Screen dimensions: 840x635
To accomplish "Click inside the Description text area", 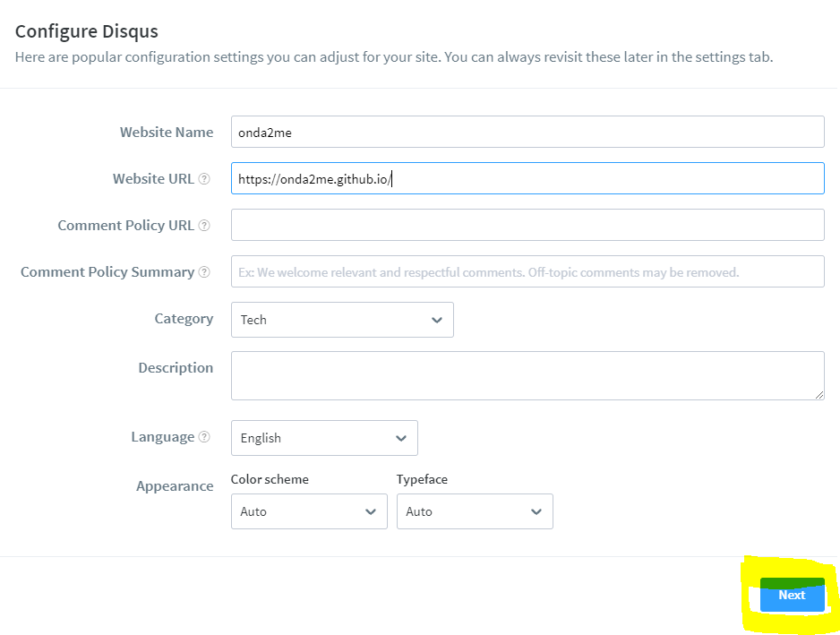I will (527, 375).
